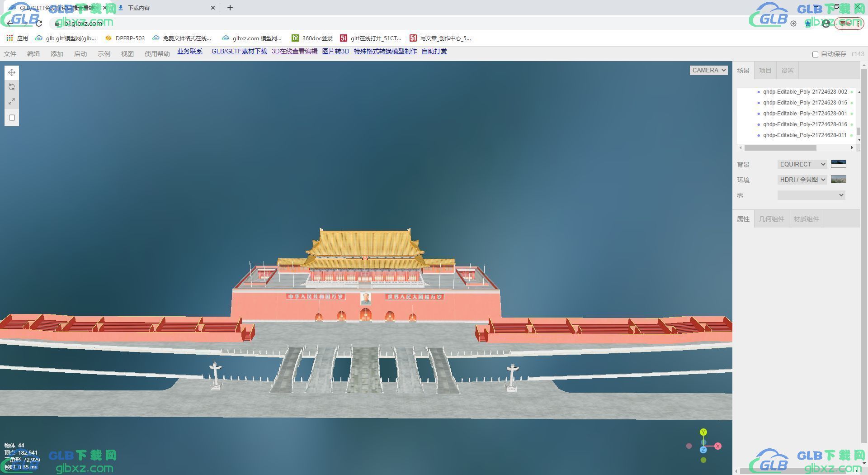This screenshot has height=475, width=868.
Task: Open the CAMERA dropdown
Action: point(708,70)
